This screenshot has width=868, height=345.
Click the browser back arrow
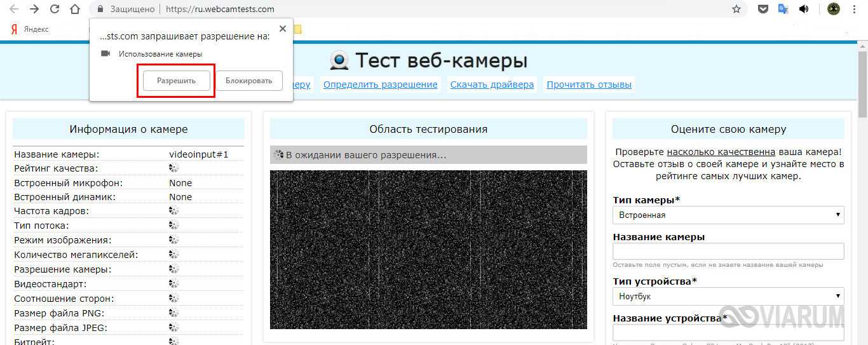point(14,9)
